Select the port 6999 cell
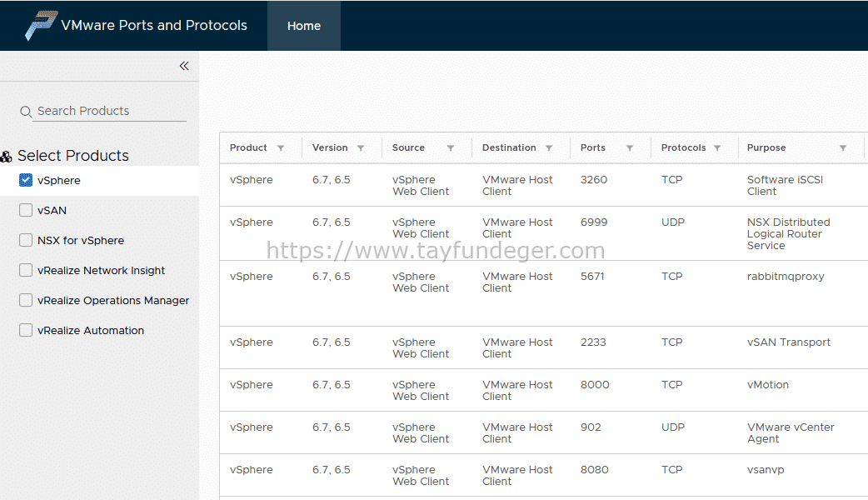Viewport: 868px width, 500px height. point(593,222)
